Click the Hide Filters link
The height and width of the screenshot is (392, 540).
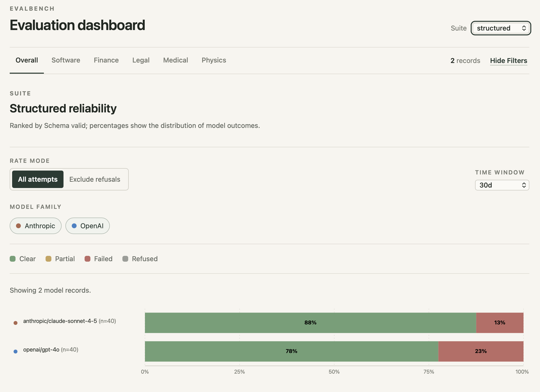click(x=508, y=61)
